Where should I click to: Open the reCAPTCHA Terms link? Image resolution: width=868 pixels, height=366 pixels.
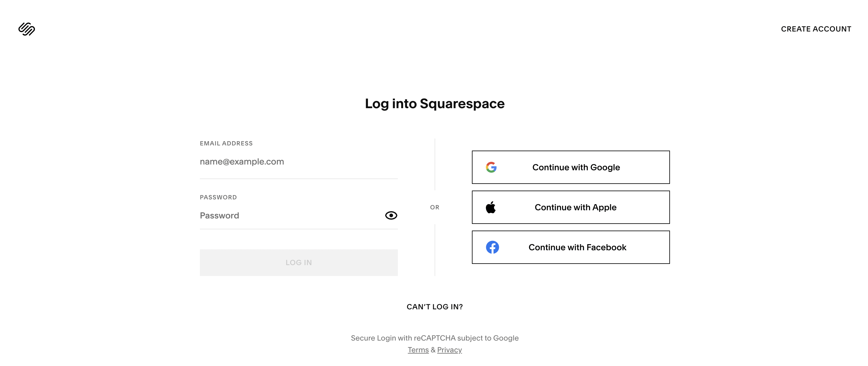point(418,350)
